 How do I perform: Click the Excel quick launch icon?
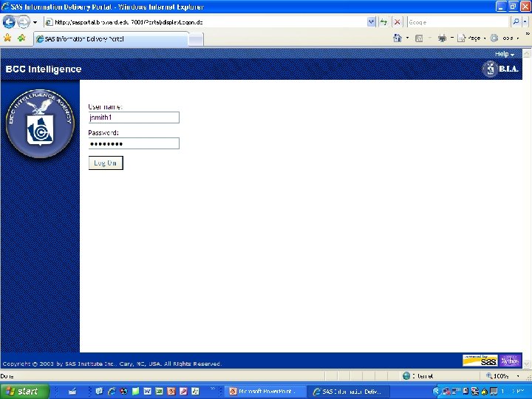[x=159, y=391]
